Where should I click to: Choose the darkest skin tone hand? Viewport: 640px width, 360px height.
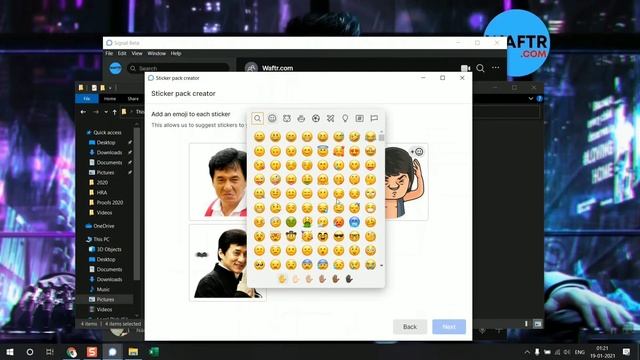349,279
